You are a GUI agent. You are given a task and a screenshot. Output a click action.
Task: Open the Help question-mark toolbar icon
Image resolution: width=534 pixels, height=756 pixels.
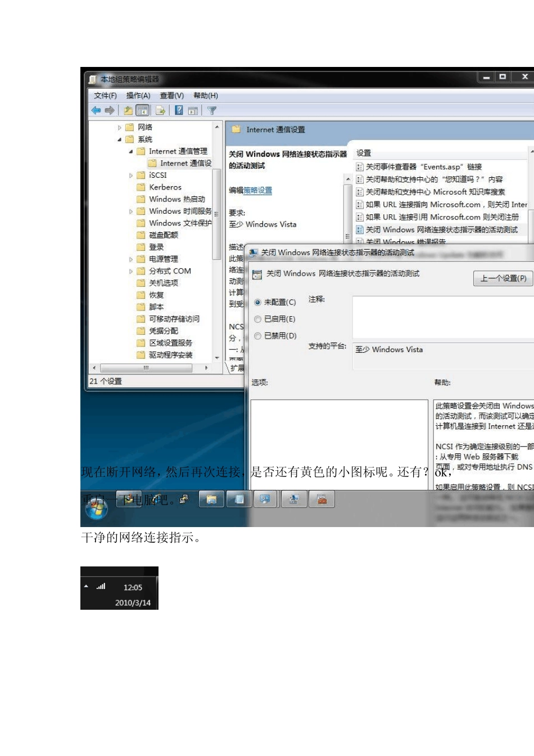pyautogui.click(x=179, y=110)
